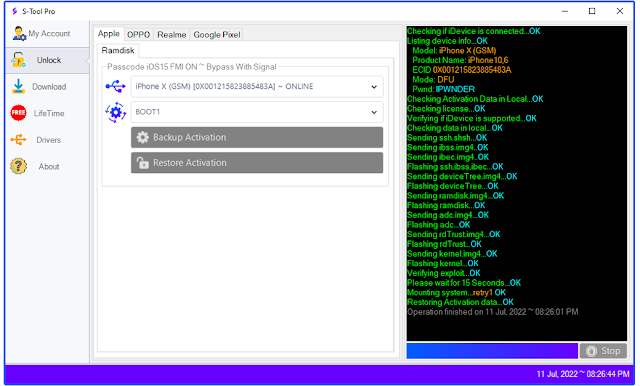
Task: Click the status bar date and time
Action: [583, 374]
